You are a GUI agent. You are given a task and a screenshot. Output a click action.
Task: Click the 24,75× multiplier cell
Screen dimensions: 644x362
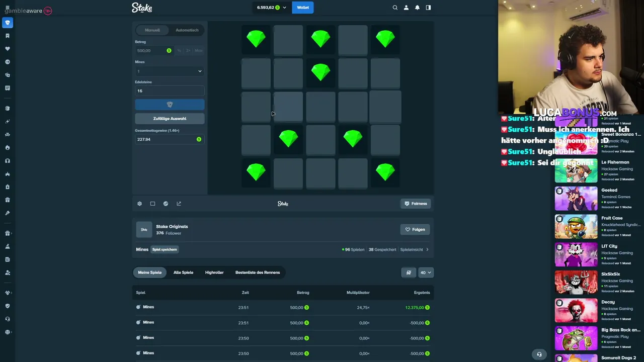pos(363,307)
